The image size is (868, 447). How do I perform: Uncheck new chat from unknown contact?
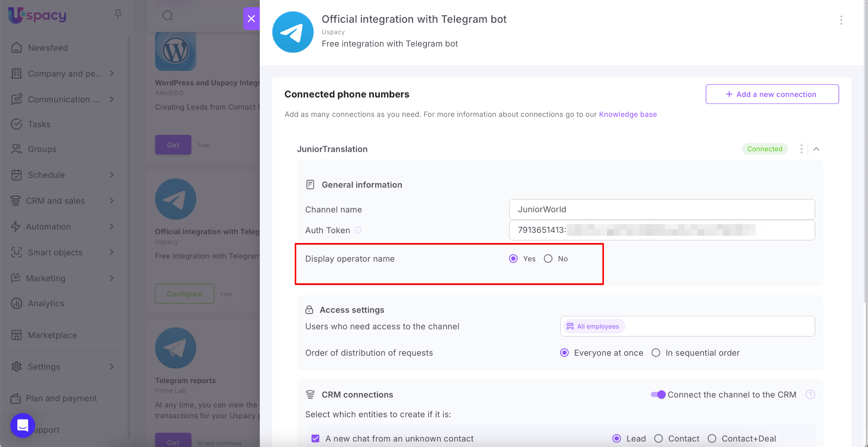(x=315, y=439)
